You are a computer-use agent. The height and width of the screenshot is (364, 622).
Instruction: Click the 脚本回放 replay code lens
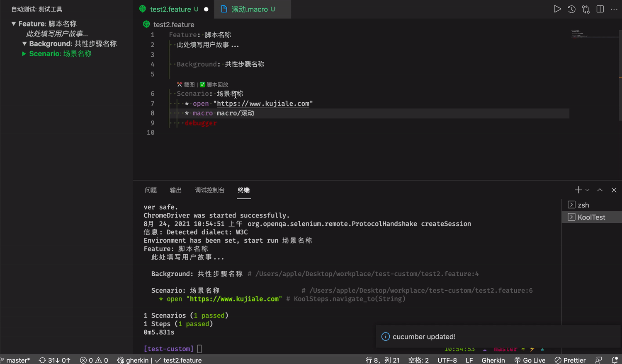pyautogui.click(x=214, y=84)
